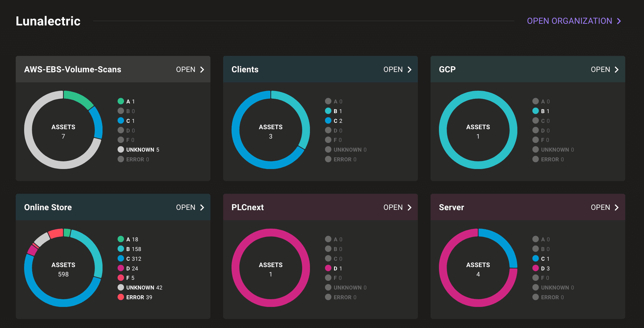This screenshot has width=644, height=328.
Task: Click the chevron next to OPEN ORGANIZATION
Action: click(x=619, y=21)
